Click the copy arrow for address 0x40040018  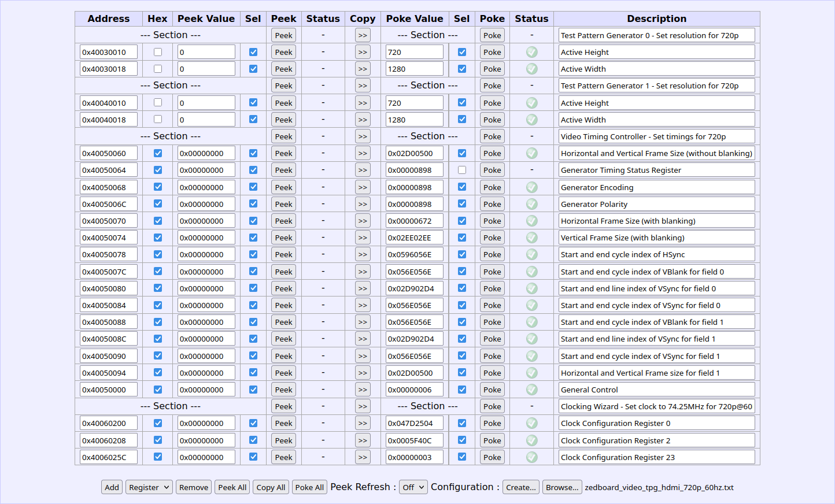click(363, 120)
